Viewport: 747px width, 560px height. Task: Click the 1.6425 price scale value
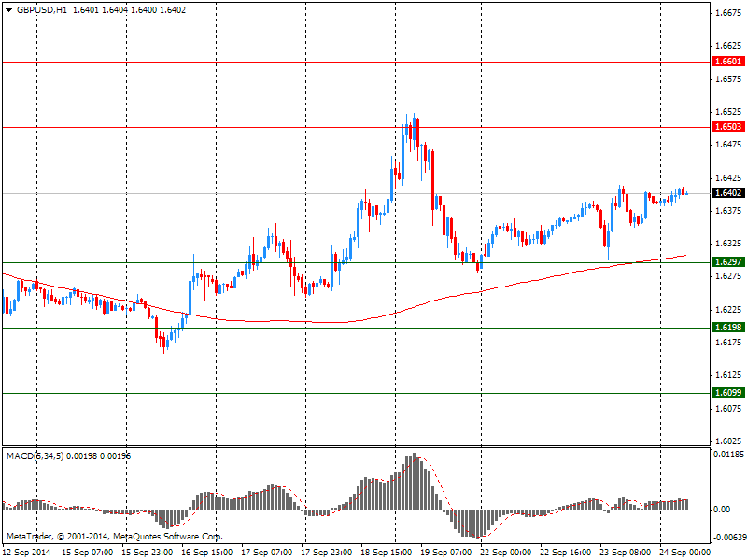coord(728,178)
